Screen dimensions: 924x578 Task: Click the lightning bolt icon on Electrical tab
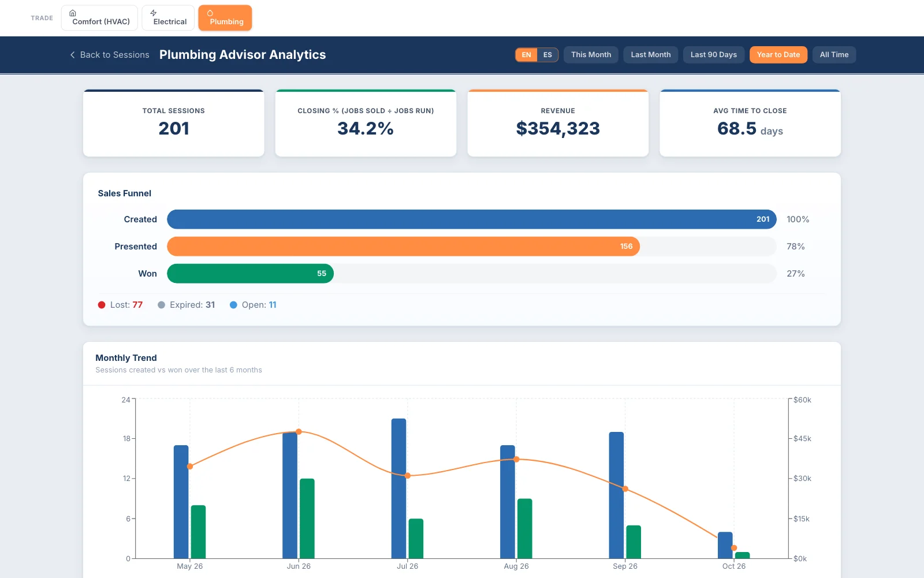[x=154, y=13]
